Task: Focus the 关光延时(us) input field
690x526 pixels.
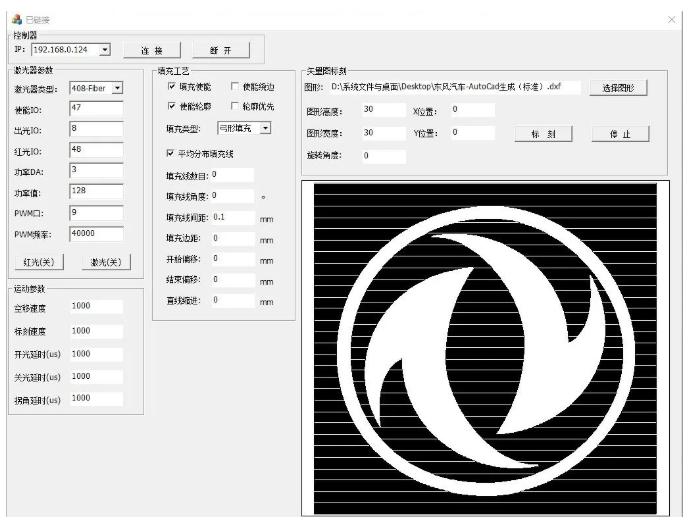Action: coord(96,377)
